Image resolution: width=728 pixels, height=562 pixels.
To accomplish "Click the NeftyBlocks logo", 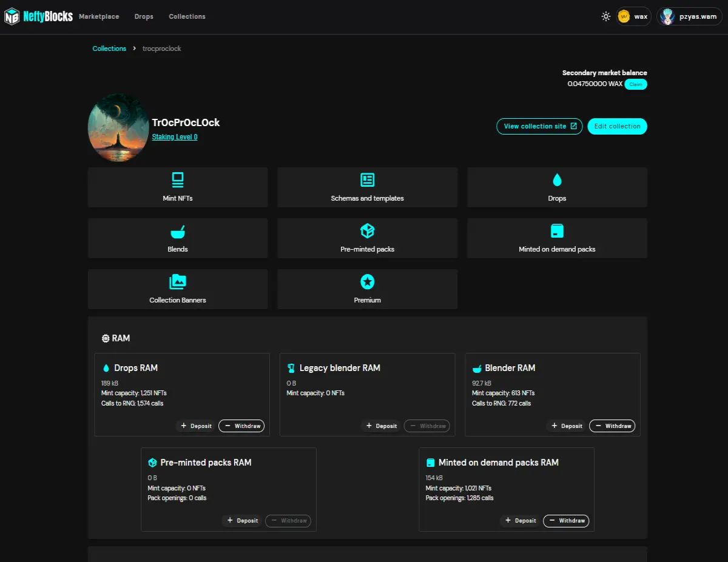I will point(37,16).
